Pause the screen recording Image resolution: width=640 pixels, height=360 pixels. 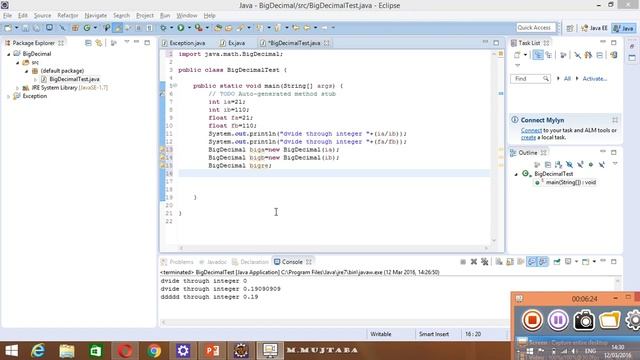558,320
